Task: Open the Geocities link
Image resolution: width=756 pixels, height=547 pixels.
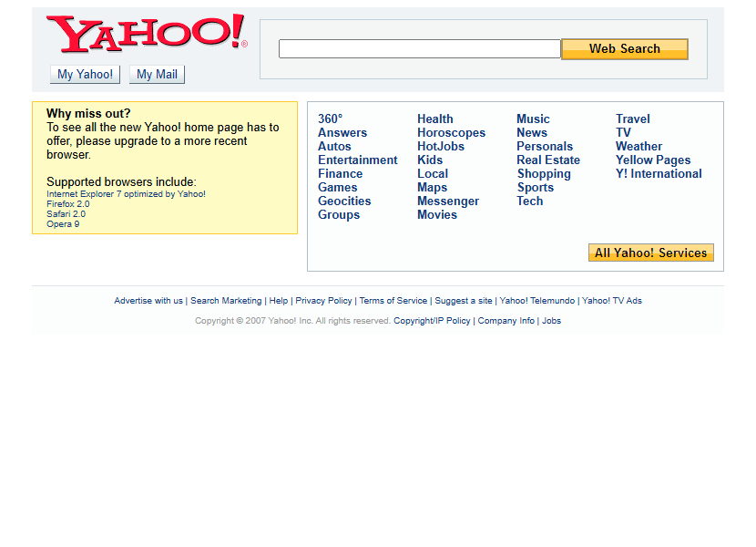Action: 344,201
